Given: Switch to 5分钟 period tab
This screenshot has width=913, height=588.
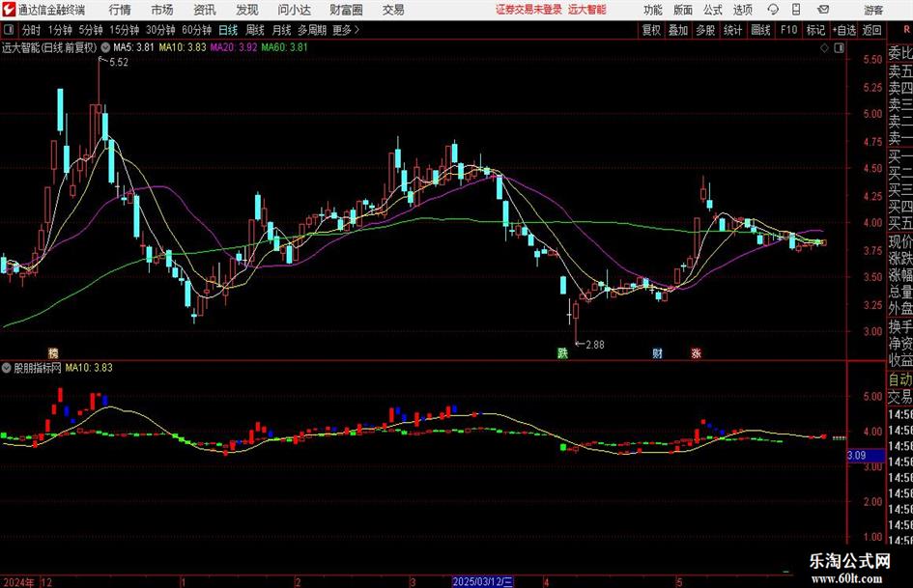Looking at the screenshot, I should (90, 30).
